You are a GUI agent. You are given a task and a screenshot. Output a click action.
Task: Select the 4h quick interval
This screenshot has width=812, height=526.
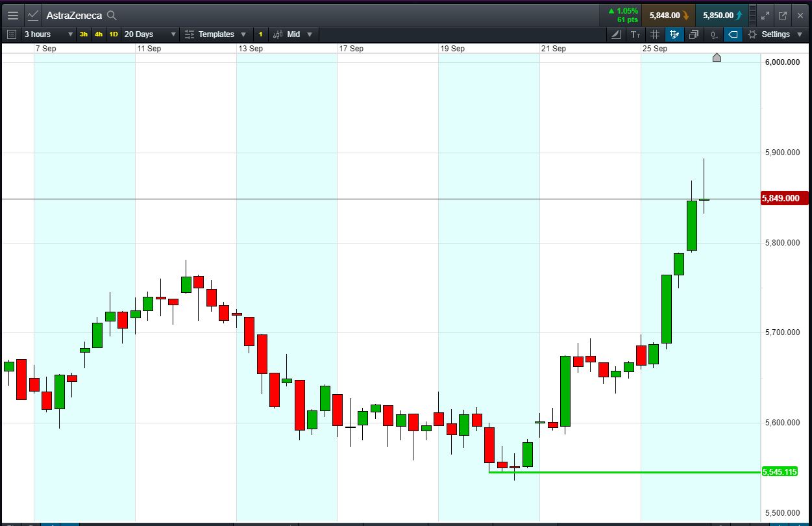pos(99,34)
